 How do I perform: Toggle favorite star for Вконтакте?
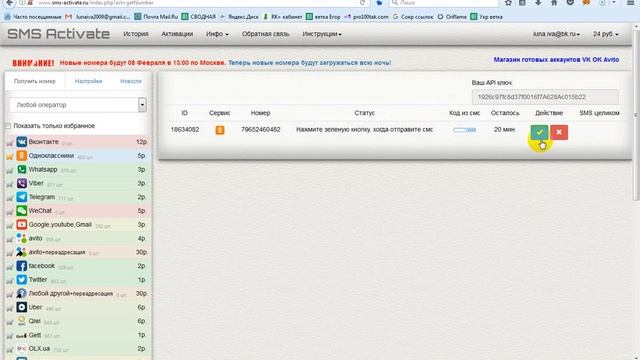point(9,142)
